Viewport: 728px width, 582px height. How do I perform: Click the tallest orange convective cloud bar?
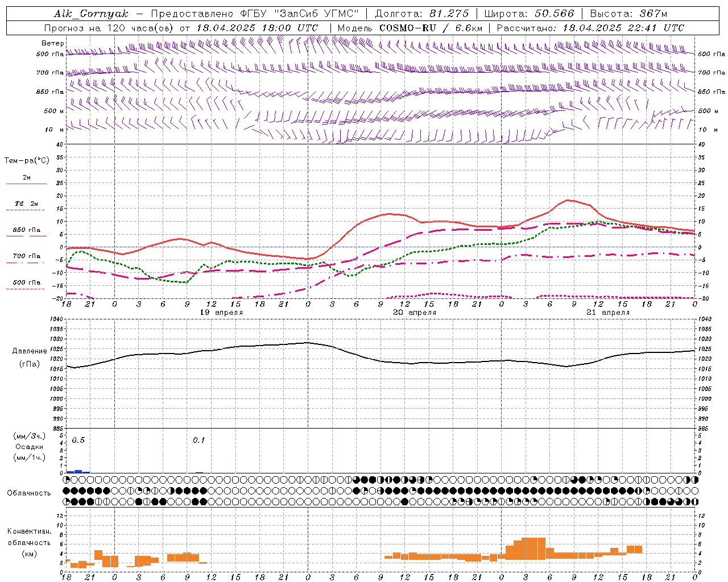click(533, 548)
